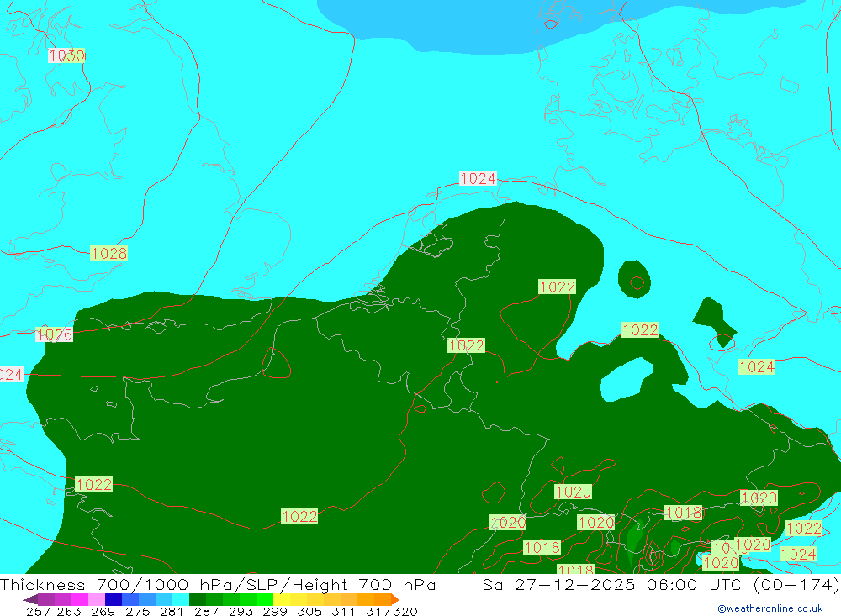Click the legend value 320
This screenshot has height=616, width=841.
click(405, 612)
